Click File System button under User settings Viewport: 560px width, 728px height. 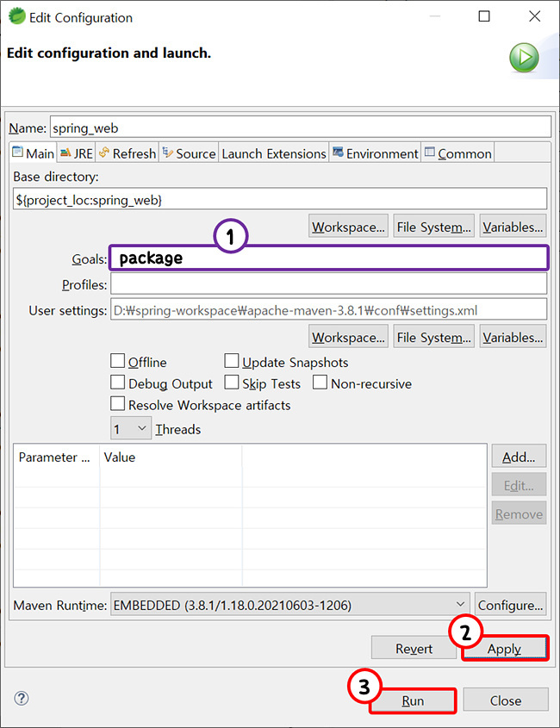pos(433,337)
